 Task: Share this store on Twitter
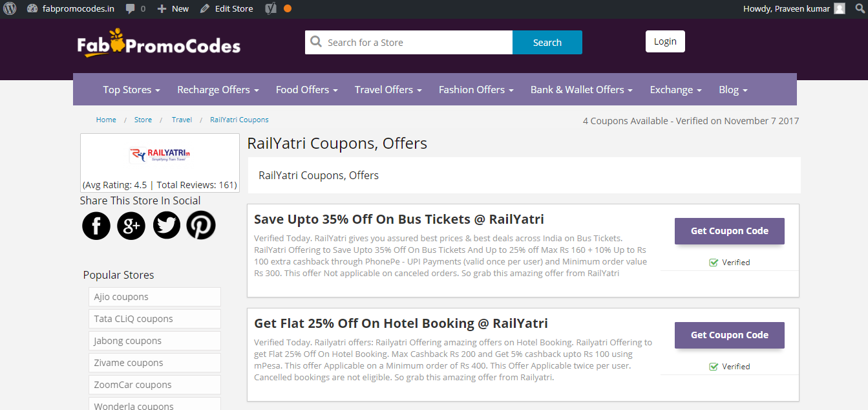pos(167,226)
